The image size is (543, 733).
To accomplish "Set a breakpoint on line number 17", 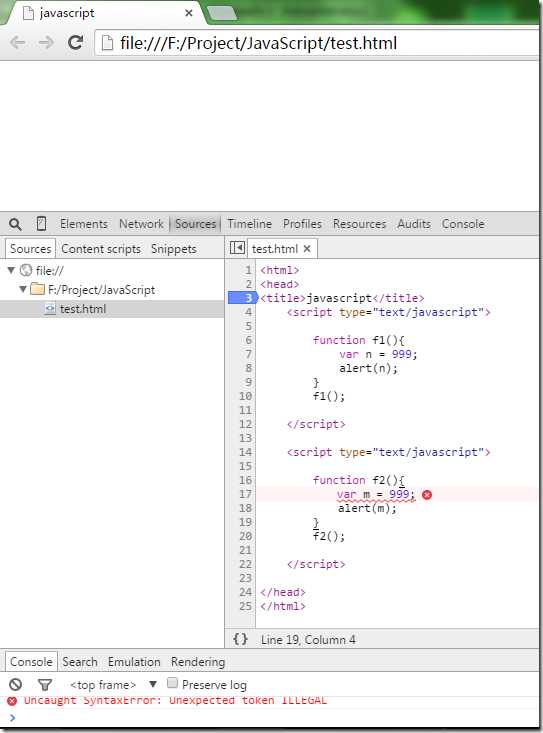I will tap(245, 494).
